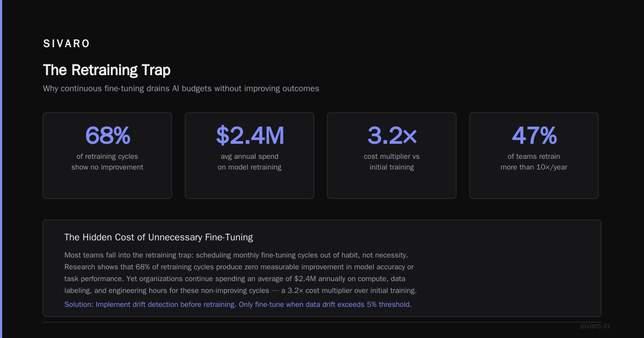Click the $2.4M headline number
The height and width of the screenshot is (338, 644).
250,136
